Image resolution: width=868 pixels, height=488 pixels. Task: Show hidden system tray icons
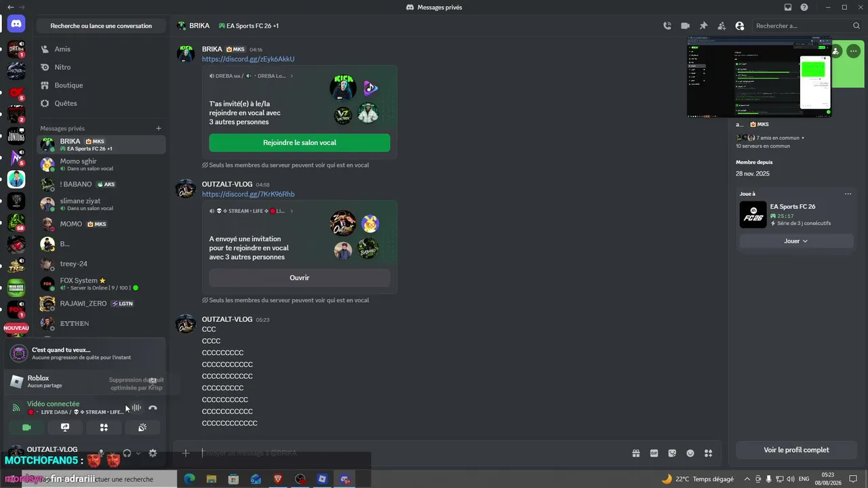coord(747,479)
